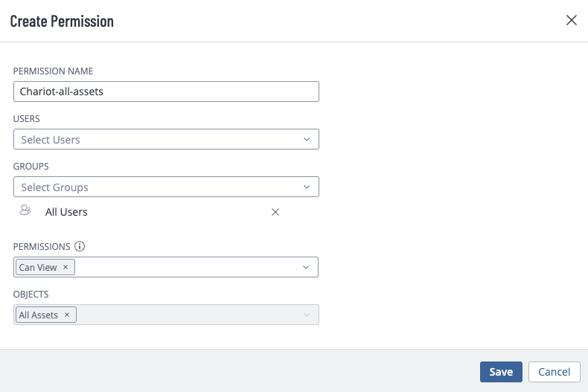Viewport: 588px width, 392px height.
Task: Open the Select Users dropdown
Action: pyautogui.click(x=166, y=139)
